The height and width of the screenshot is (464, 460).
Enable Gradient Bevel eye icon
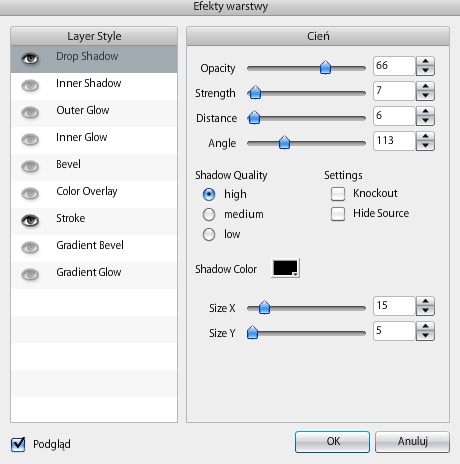(x=30, y=248)
